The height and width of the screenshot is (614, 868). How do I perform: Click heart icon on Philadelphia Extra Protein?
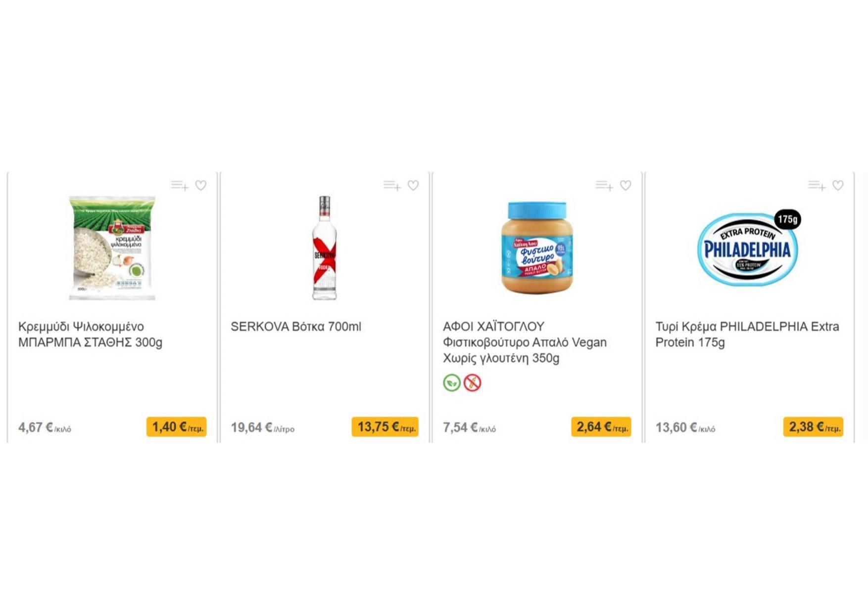pos(838,185)
